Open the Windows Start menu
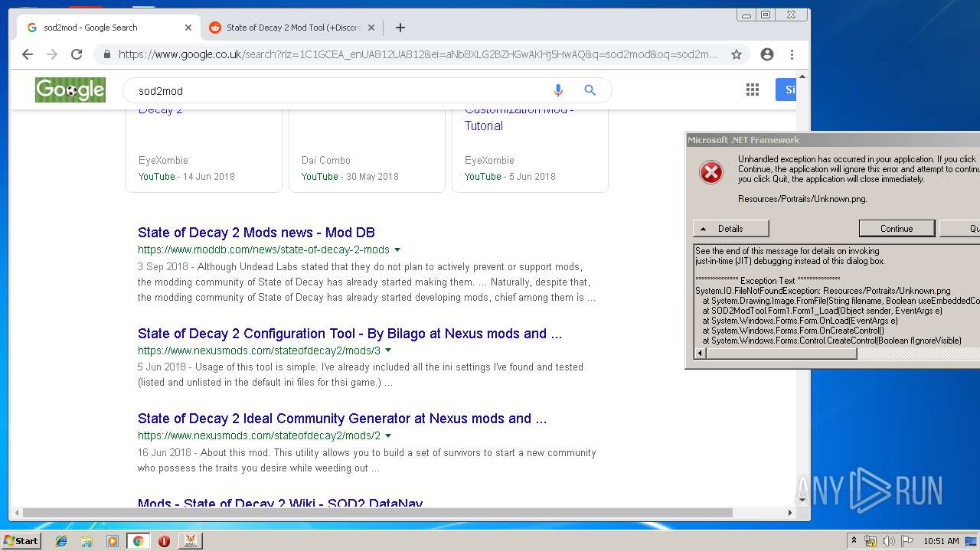 click(21, 540)
